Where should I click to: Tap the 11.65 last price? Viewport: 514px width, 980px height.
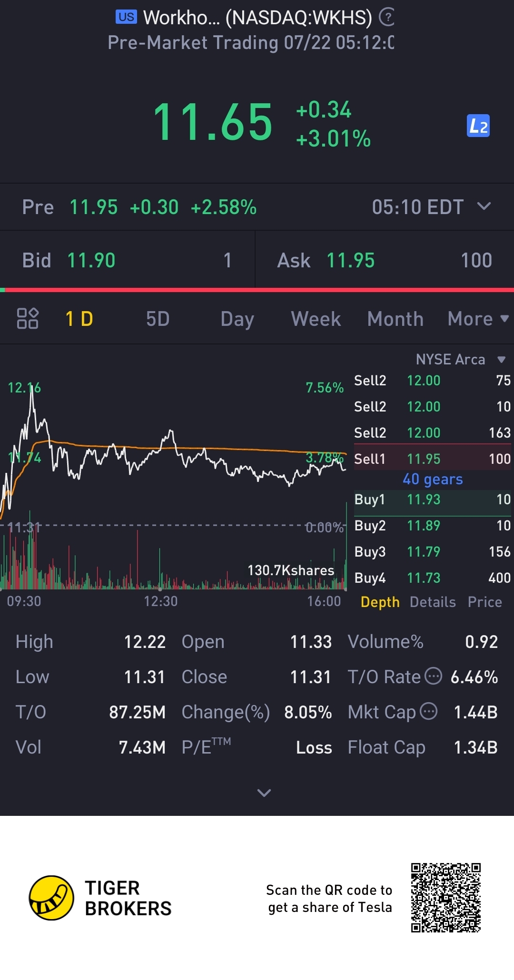(213, 123)
